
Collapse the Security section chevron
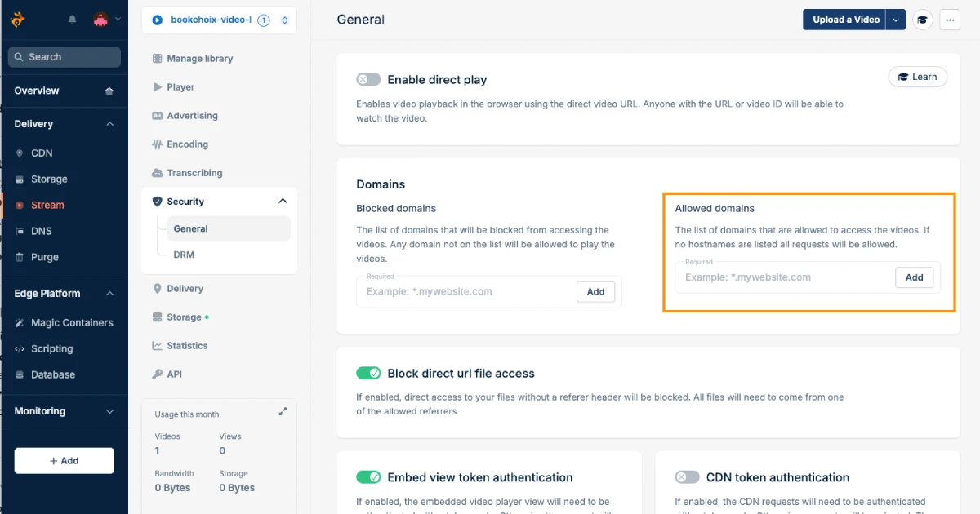(283, 200)
